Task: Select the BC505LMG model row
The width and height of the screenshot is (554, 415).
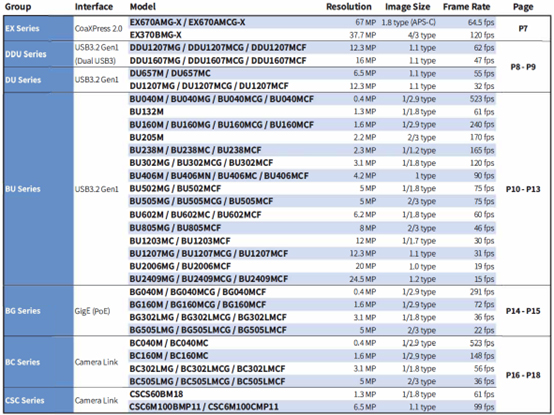Action: [312, 381]
